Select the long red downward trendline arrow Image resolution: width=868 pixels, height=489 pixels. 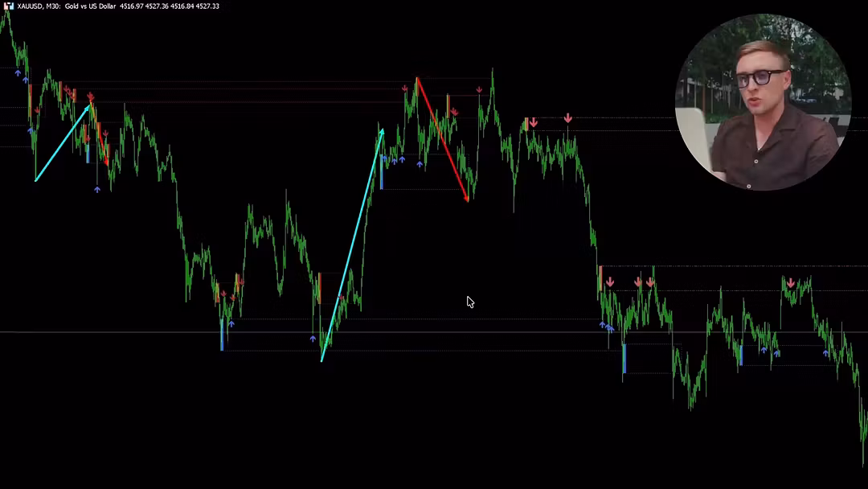[x=443, y=140]
